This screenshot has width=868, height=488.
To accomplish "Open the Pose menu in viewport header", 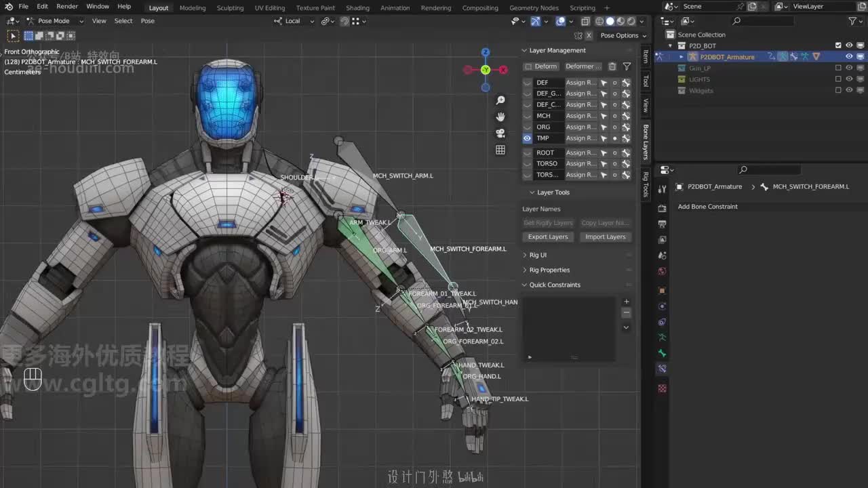I will point(147,21).
